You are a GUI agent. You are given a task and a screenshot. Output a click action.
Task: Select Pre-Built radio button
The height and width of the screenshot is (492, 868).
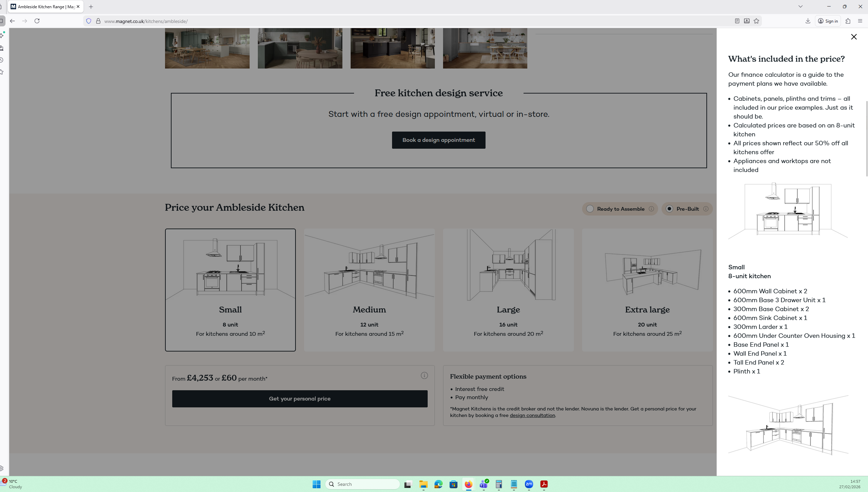[x=669, y=209]
